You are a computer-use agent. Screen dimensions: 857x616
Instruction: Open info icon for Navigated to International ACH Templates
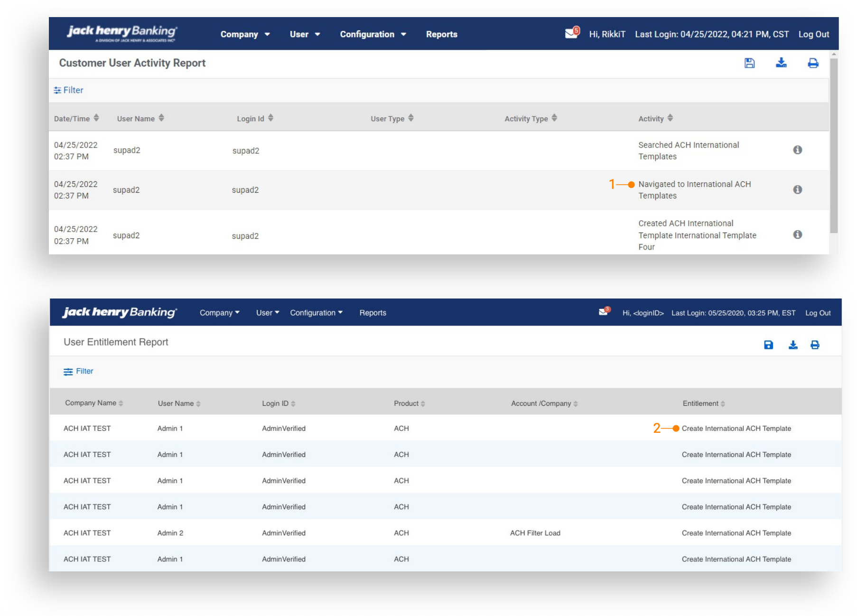[x=797, y=190]
